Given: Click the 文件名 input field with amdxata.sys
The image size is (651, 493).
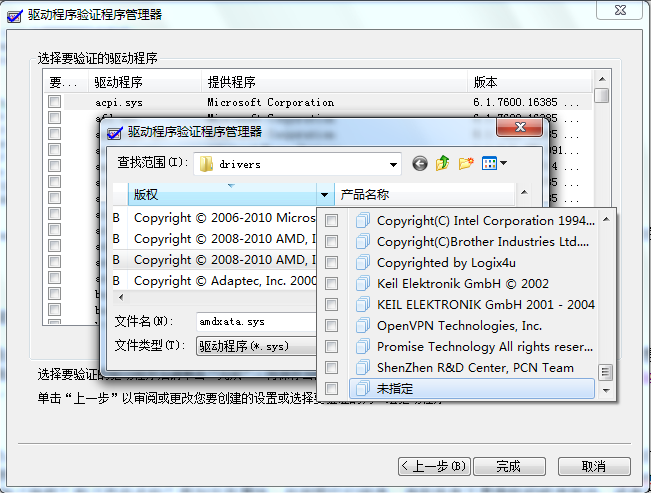Looking at the screenshot, I should point(257,321).
